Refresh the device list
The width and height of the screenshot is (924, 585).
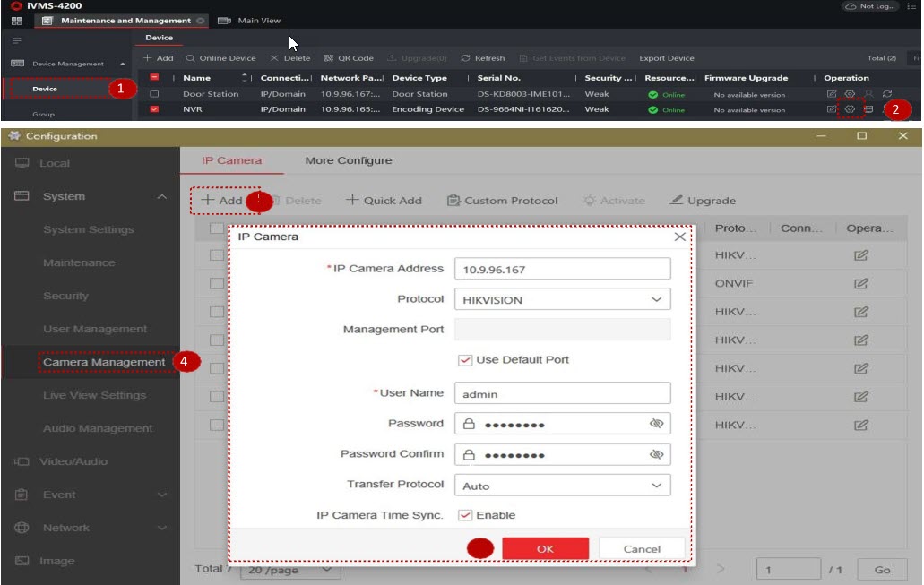coord(483,58)
